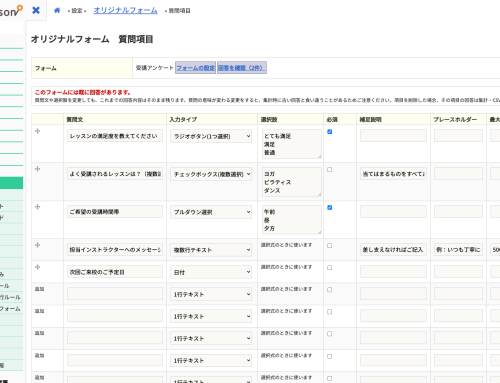
Task: Open the ラジオボタン(1つ選択) input type dropdown
Action: pyautogui.click(x=211, y=136)
